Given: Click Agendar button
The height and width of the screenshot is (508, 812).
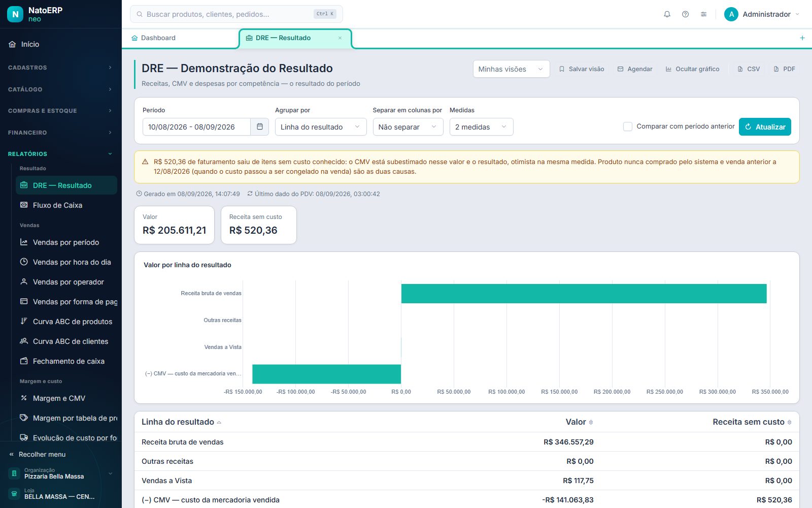Looking at the screenshot, I should click(x=635, y=69).
